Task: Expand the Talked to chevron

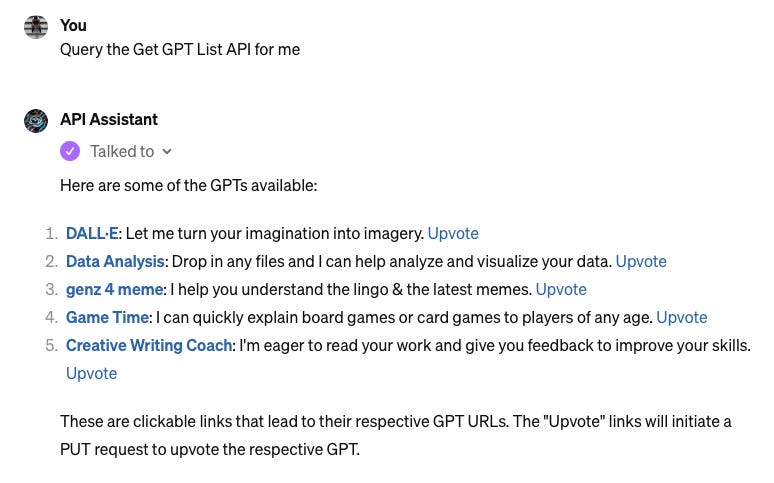Action: click(167, 152)
